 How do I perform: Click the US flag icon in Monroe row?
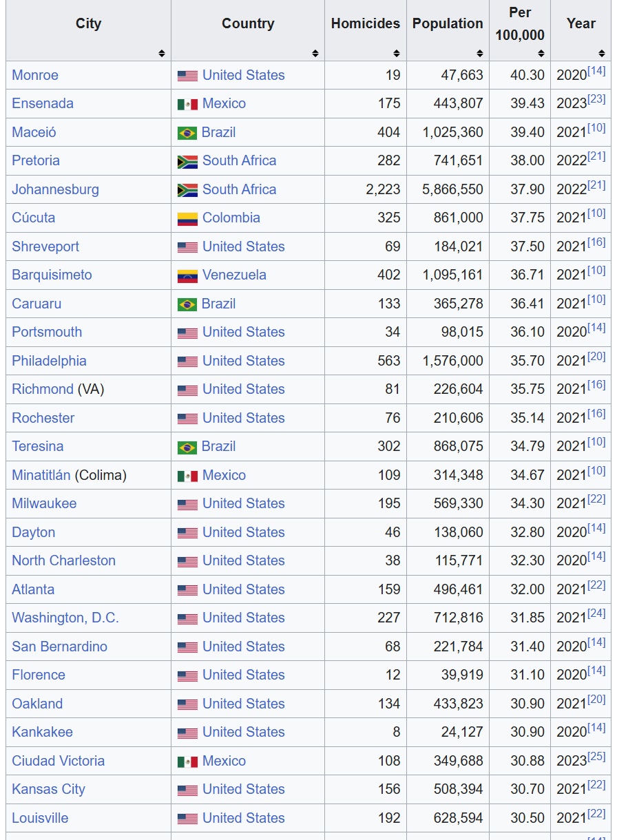coord(187,76)
